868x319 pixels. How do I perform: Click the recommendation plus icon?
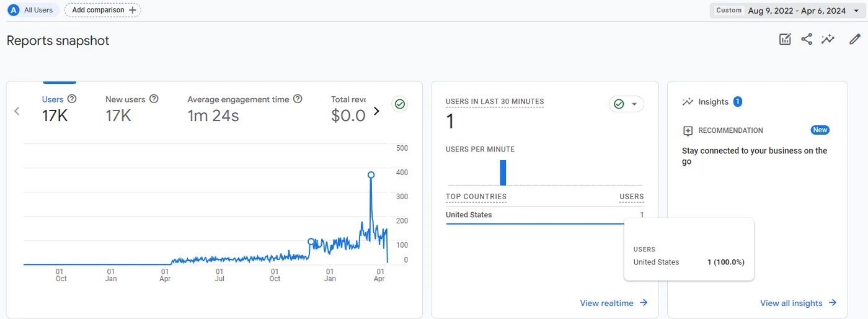[x=688, y=130]
